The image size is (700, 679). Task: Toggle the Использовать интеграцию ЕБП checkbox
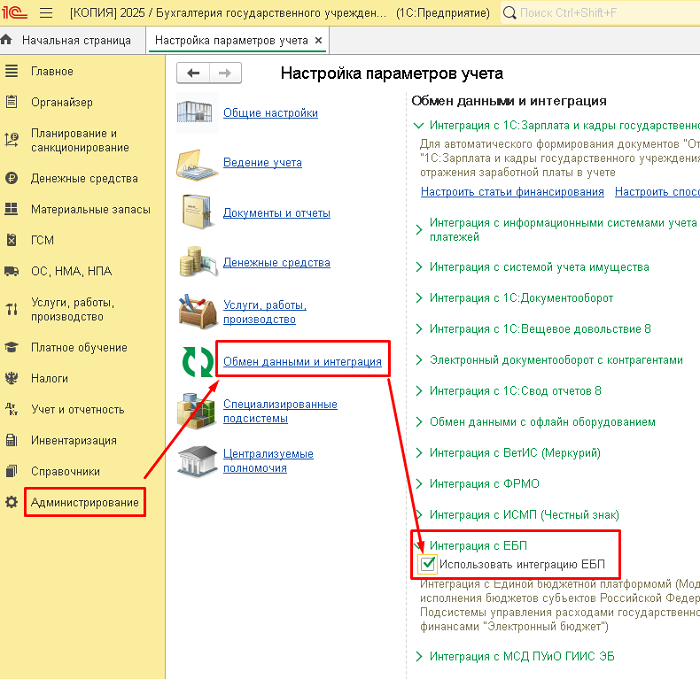pos(428,564)
